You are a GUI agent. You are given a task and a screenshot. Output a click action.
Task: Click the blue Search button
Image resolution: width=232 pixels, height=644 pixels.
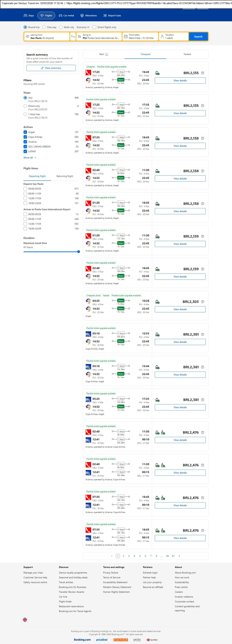pos(198,36)
